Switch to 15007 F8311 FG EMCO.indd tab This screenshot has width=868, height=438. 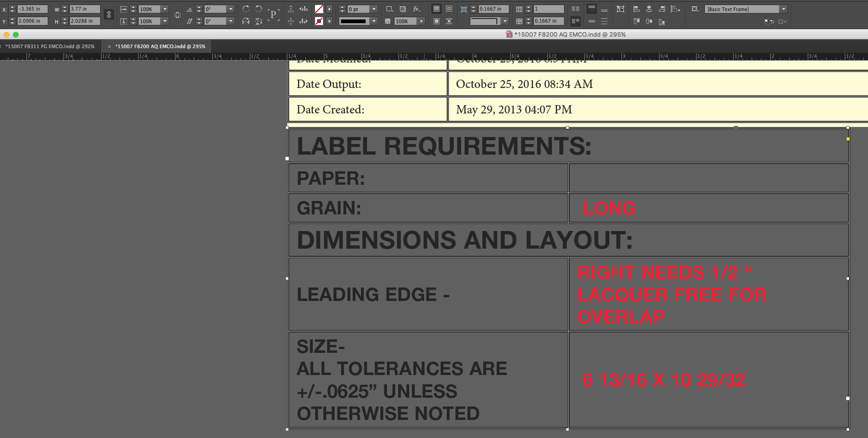[50, 46]
